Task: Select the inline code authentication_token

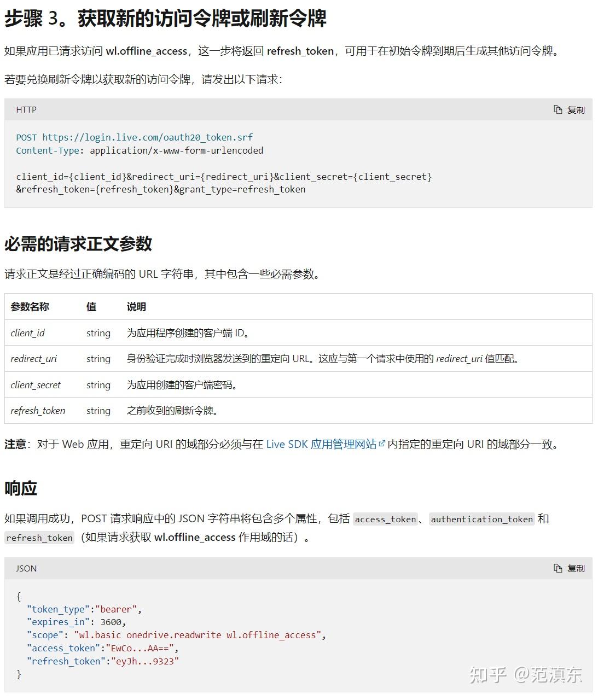Action: click(x=482, y=518)
